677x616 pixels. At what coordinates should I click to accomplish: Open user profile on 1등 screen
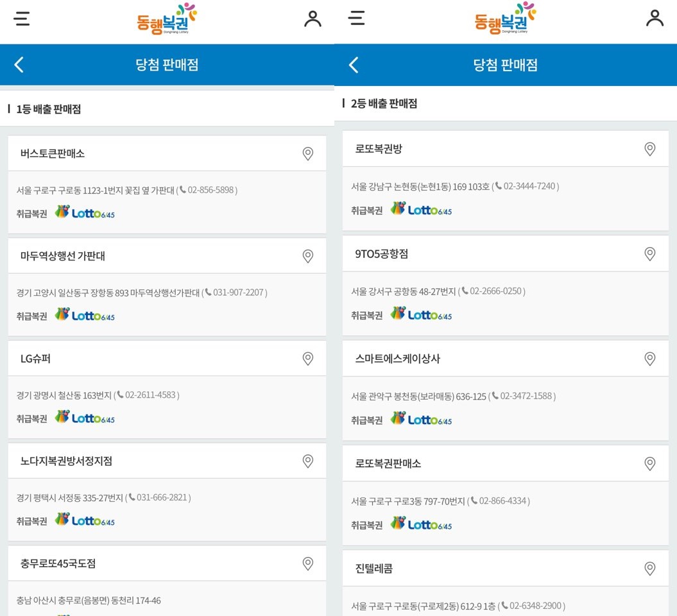313,19
